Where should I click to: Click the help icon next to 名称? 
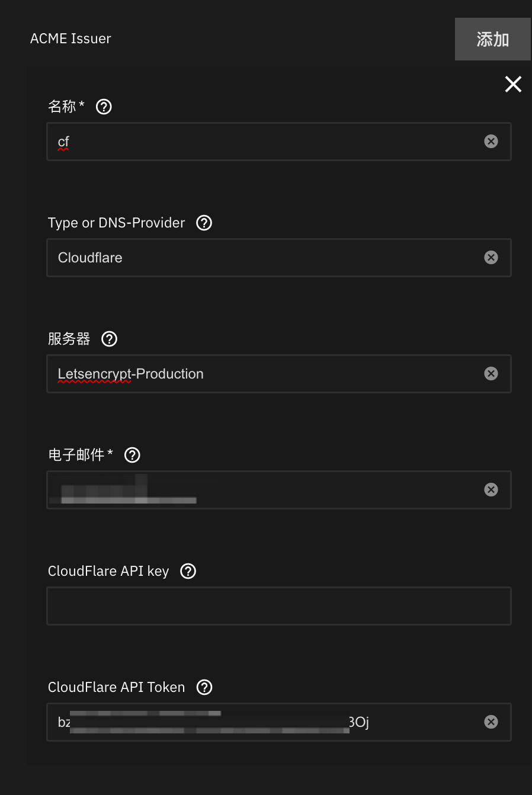pos(104,107)
